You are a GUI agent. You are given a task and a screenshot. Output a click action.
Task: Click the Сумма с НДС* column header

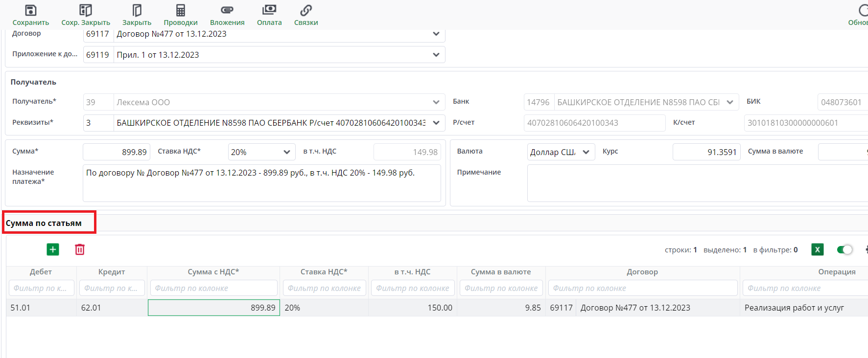tap(213, 272)
